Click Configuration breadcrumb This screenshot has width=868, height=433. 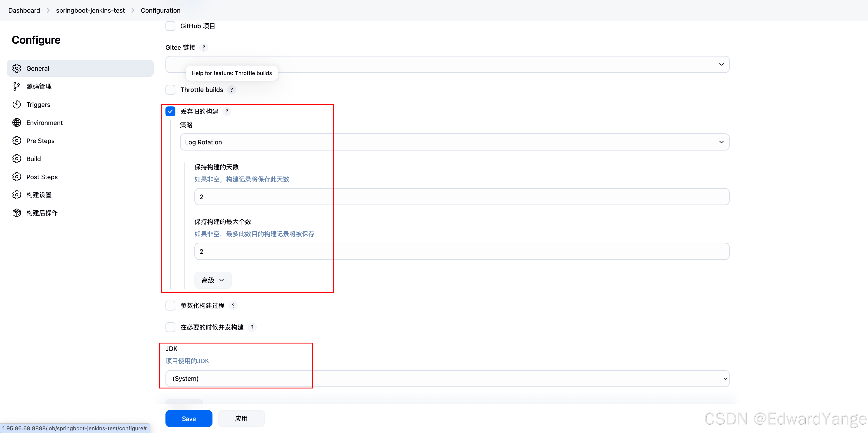160,10
